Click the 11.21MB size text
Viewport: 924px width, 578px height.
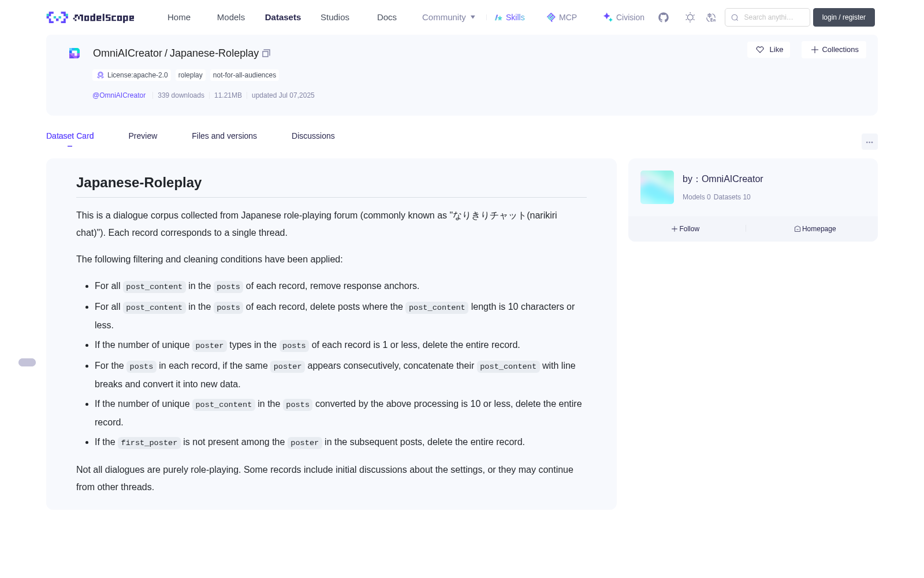tap(228, 95)
